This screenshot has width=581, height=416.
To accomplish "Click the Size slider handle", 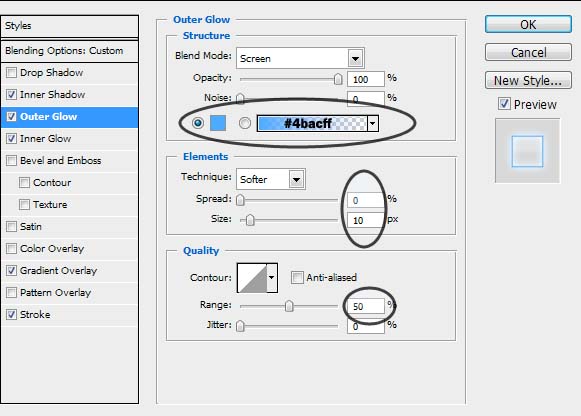I will click(250, 220).
